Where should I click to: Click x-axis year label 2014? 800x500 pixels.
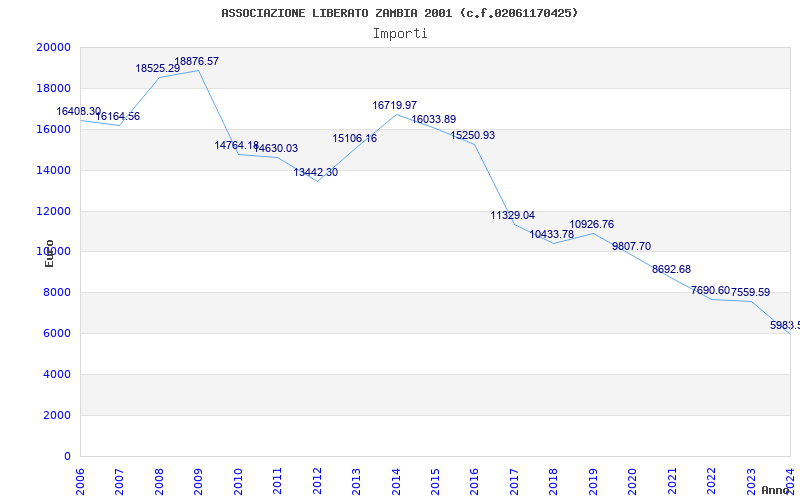pyautogui.click(x=396, y=481)
